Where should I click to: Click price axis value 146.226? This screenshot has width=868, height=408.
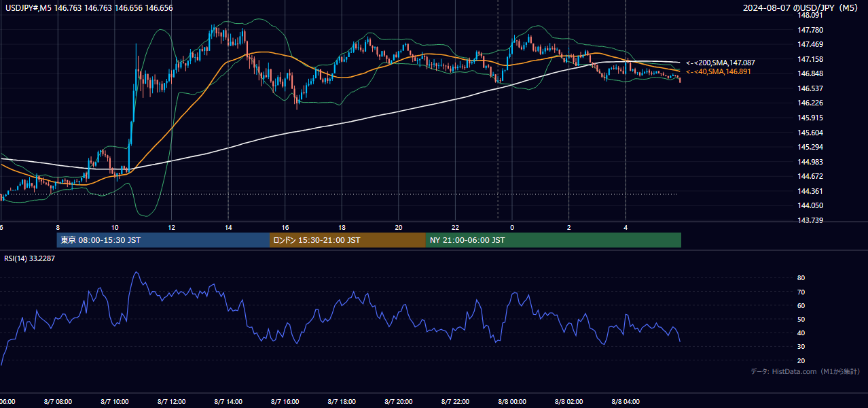click(x=810, y=103)
